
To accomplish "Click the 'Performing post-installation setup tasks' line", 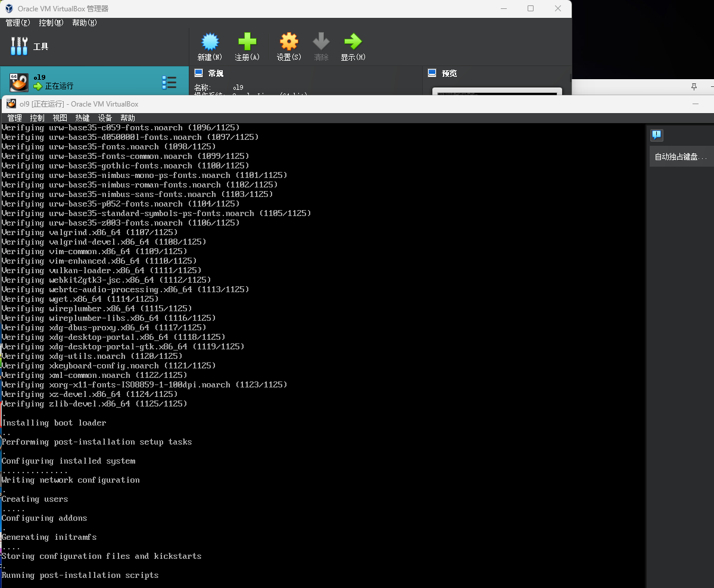I will 96,442.
